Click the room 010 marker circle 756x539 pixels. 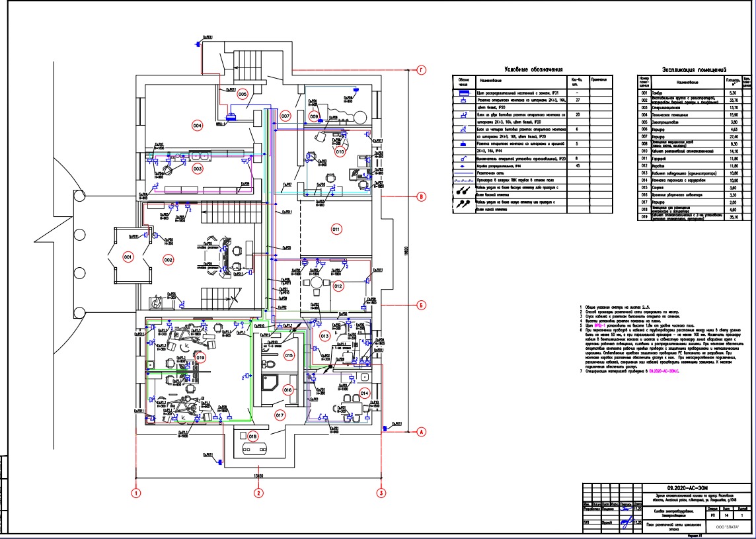tap(340, 151)
